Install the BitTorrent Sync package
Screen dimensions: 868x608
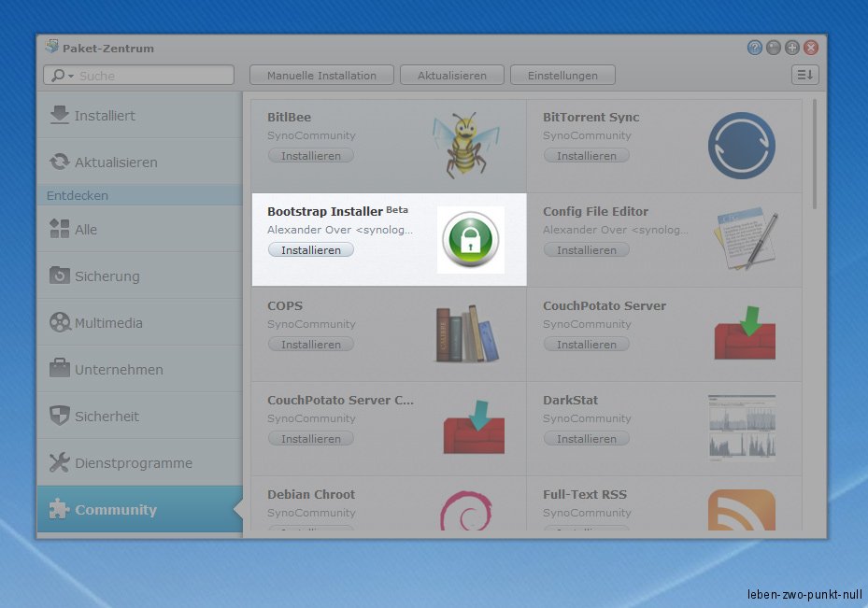[x=586, y=155]
